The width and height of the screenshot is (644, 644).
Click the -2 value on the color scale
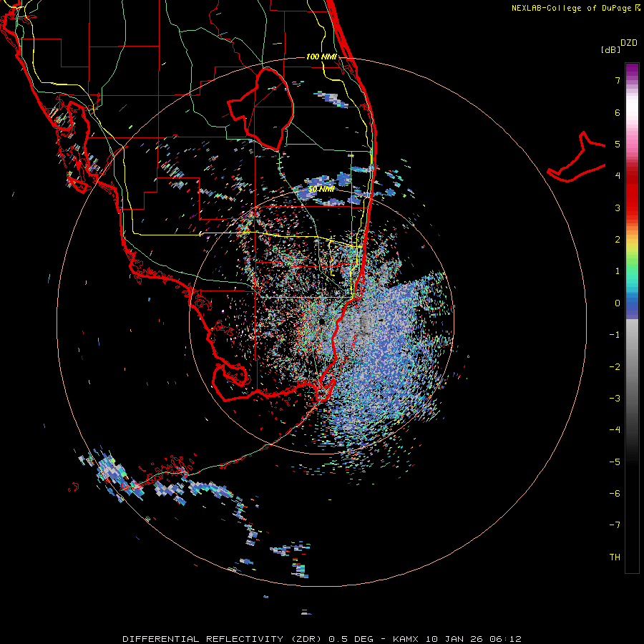click(615, 367)
